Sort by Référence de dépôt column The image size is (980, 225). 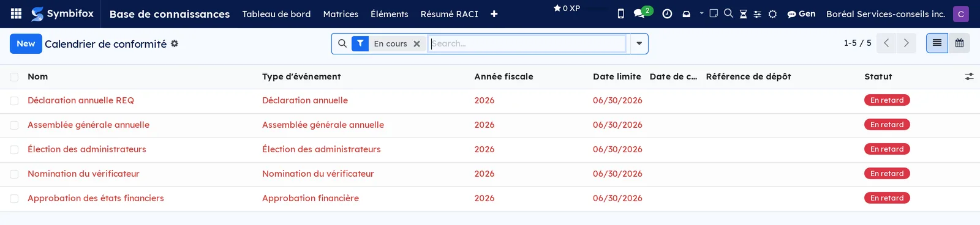(748, 76)
